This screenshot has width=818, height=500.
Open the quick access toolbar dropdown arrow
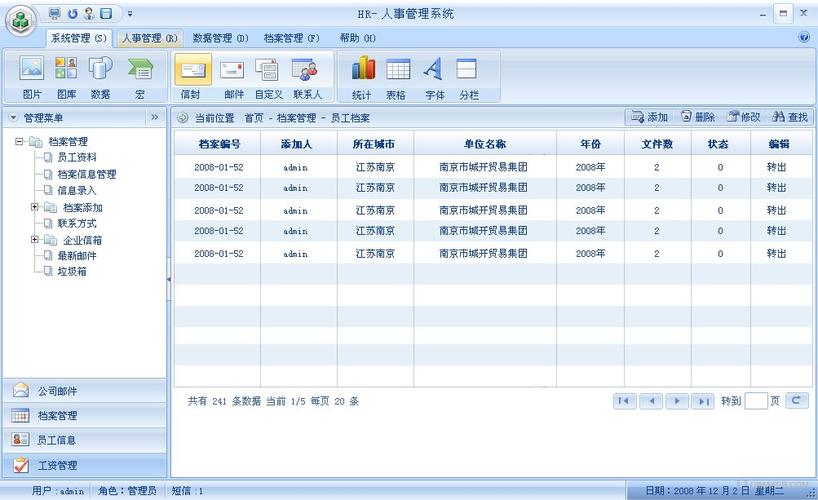[x=130, y=14]
